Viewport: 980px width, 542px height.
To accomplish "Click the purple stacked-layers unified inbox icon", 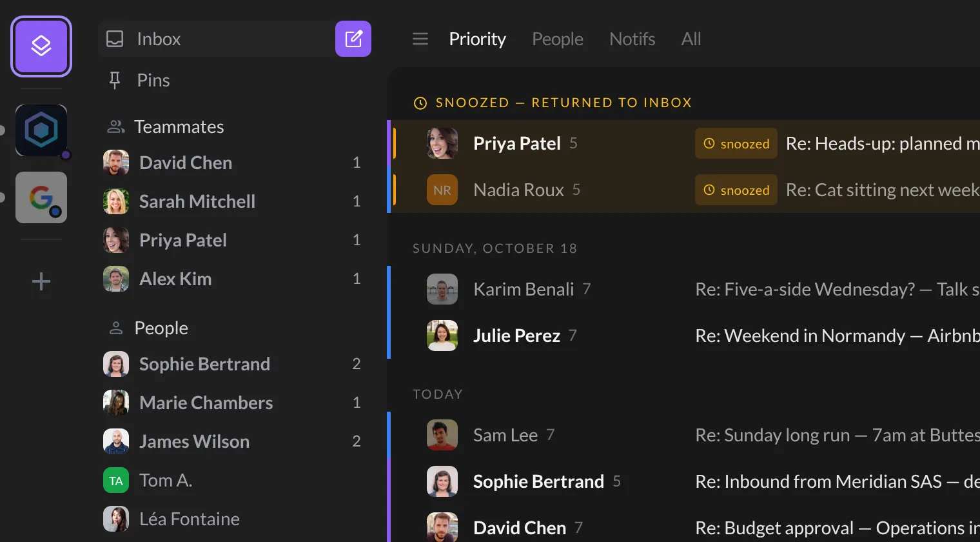I will point(41,46).
